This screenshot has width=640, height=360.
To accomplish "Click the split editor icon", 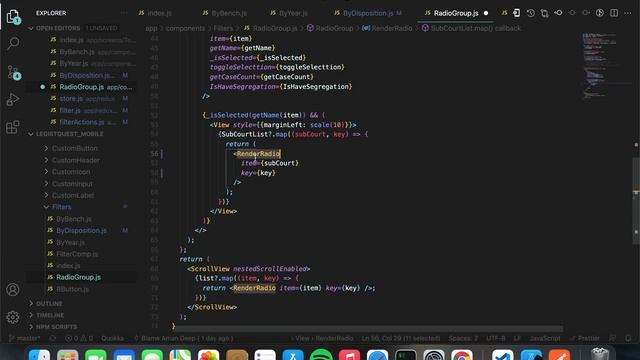I will 614,13.
